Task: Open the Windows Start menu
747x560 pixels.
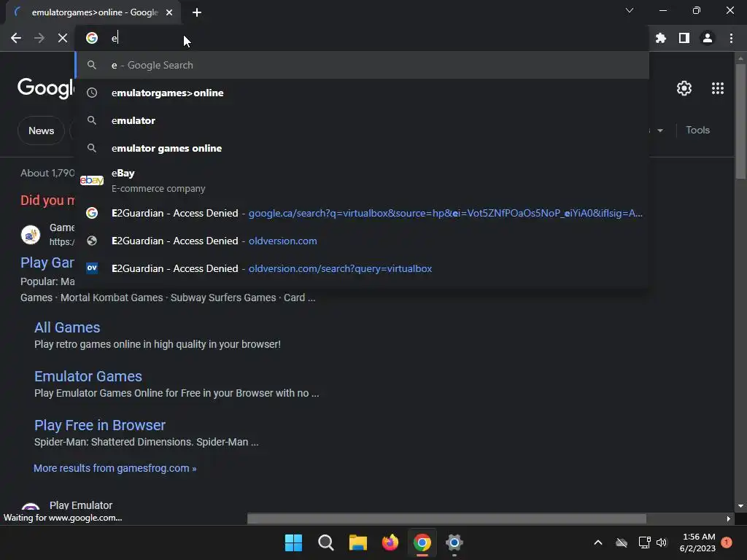Action: point(293,542)
